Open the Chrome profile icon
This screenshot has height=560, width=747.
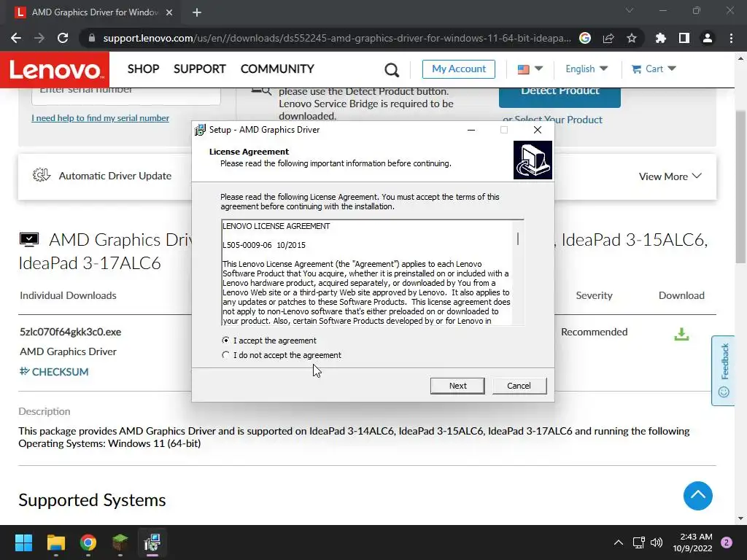tap(708, 38)
